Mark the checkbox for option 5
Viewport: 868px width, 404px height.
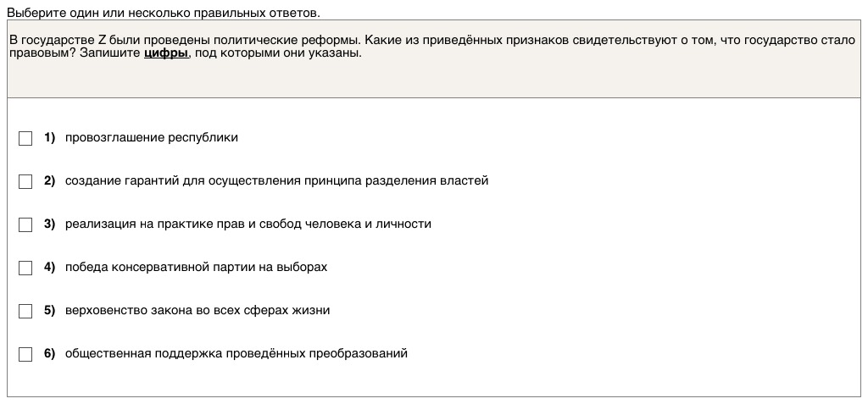coord(25,311)
